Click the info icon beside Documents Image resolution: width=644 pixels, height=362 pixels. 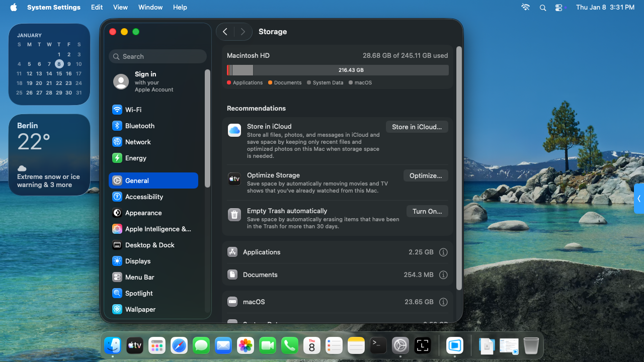pyautogui.click(x=443, y=275)
